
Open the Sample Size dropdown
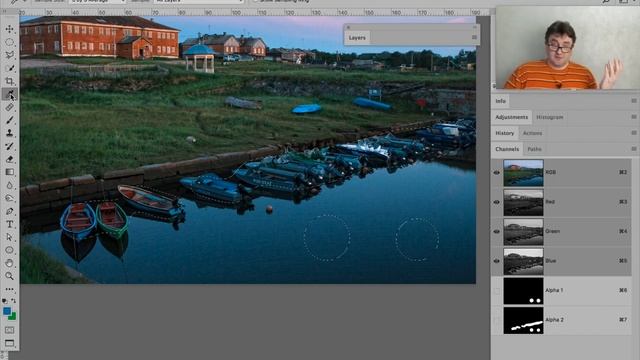[98, 1]
